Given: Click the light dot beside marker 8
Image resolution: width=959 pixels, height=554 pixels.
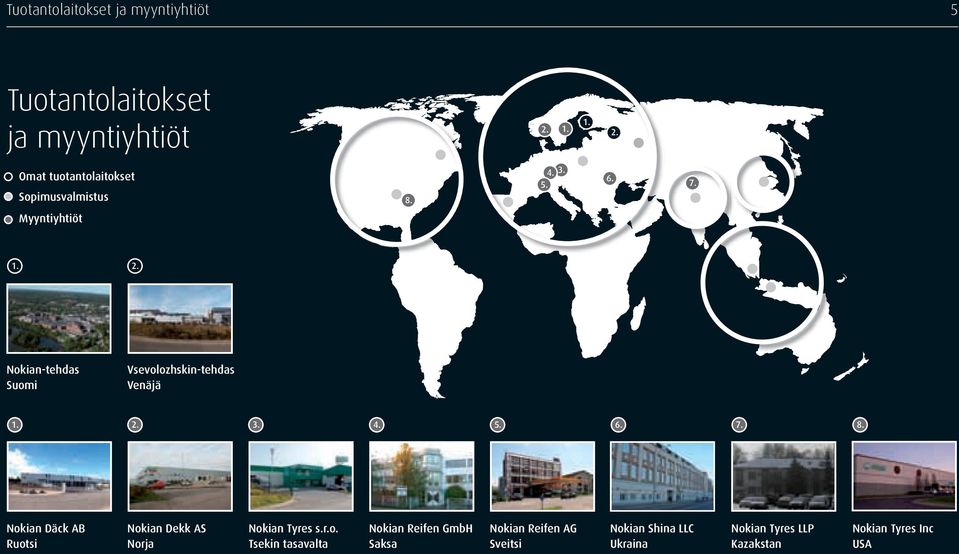Looking at the screenshot, I should pos(396,194).
